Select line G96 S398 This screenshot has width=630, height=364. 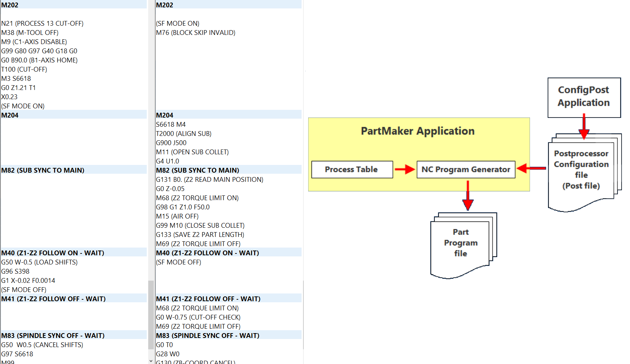(x=15, y=271)
